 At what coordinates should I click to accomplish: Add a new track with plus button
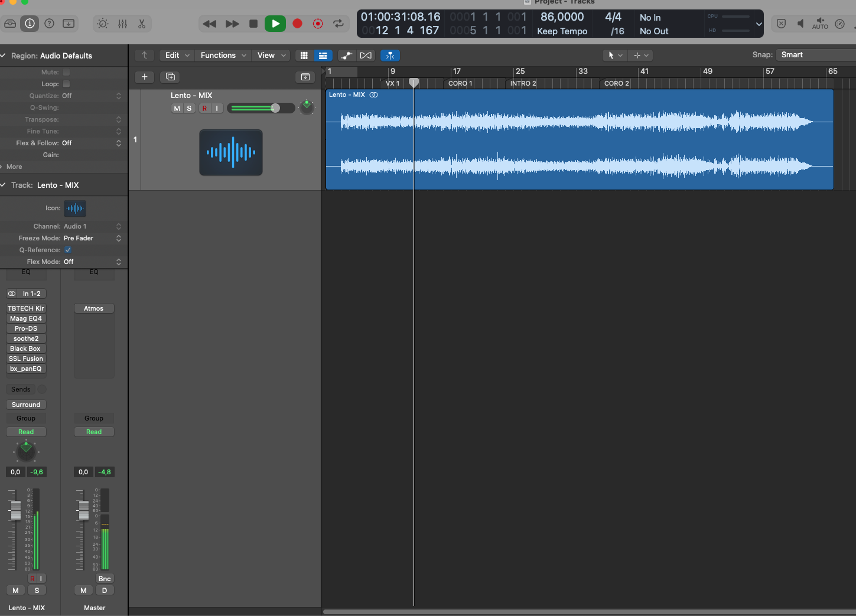145,77
